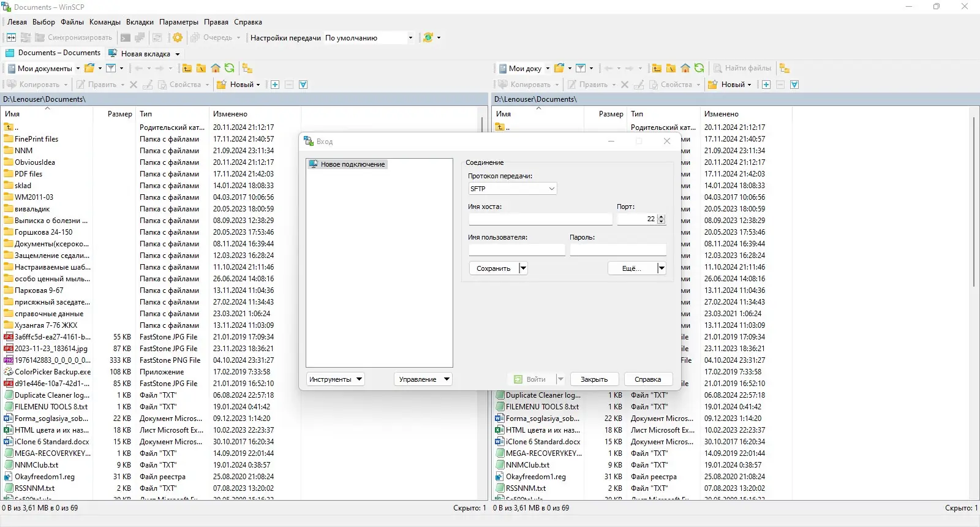
Task: Expand the Ещё button dropdown arrow
Action: (x=661, y=268)
